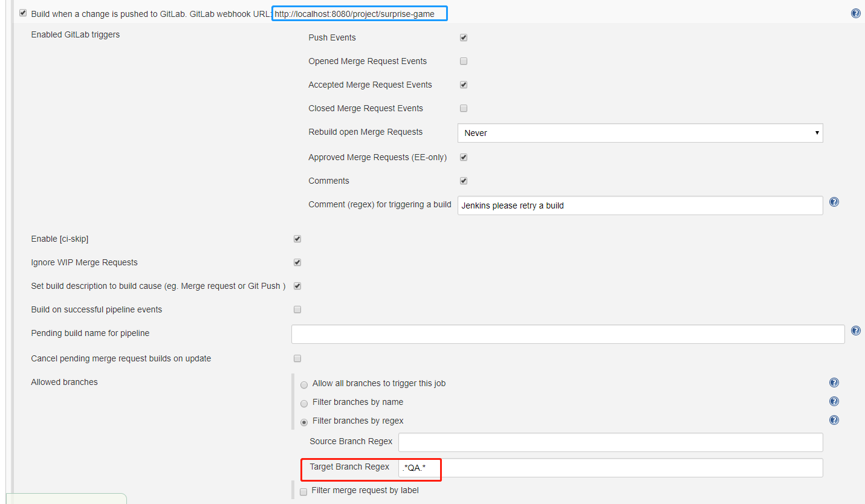Toggle the Push Events checkbox
The height and width of the screenshot is (504, 865).
coord(464,37)
